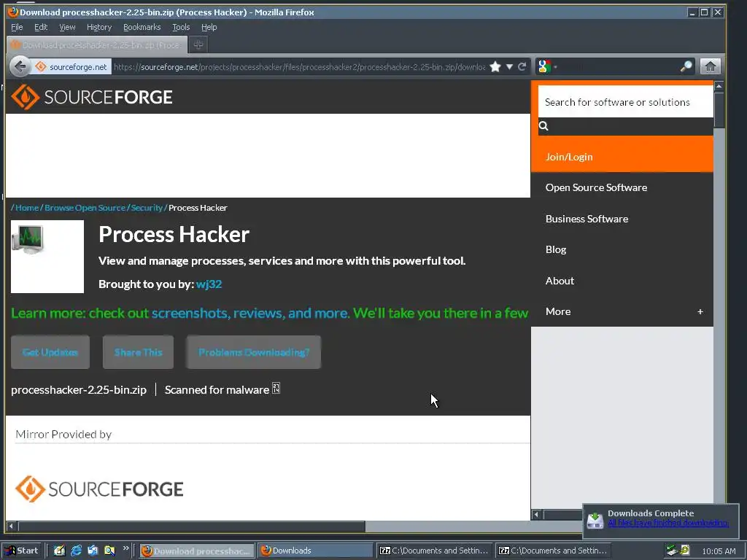Click the 10:05 AM taskbar clock

click(719, 551)
